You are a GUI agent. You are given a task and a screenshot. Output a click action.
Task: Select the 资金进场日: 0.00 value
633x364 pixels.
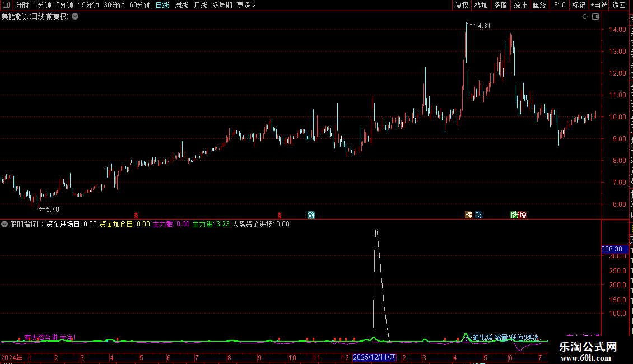[72, 224]
